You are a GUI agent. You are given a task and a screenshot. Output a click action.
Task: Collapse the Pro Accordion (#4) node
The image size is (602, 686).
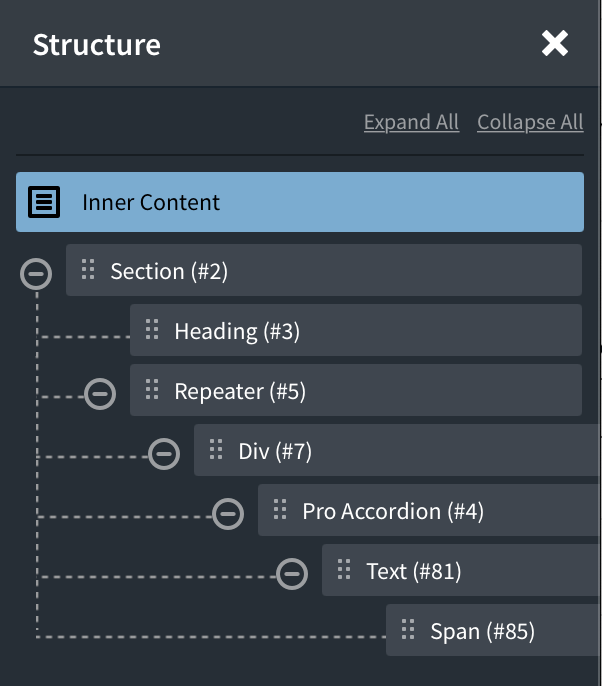pos(228,514)
